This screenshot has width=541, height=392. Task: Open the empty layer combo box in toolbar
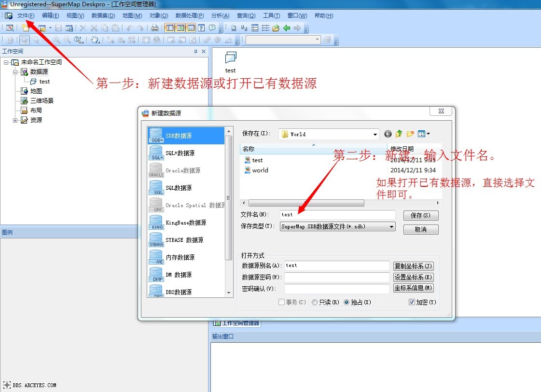(283, 40)
